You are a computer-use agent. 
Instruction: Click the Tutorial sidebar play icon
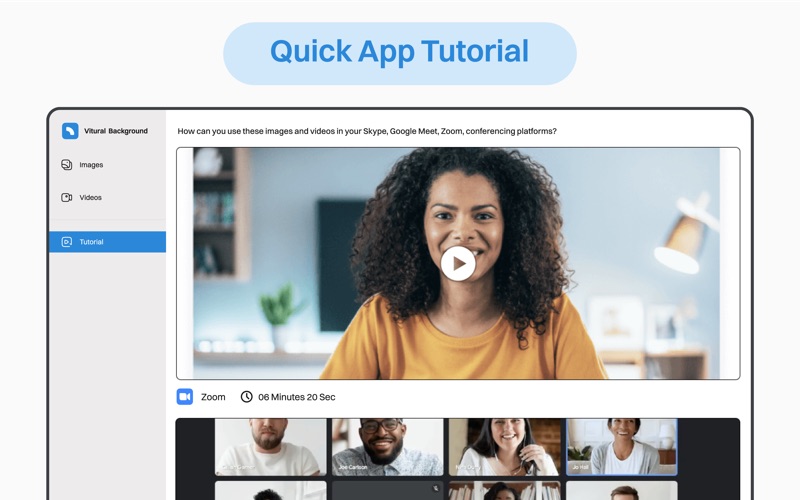click(x=67, y=242)
